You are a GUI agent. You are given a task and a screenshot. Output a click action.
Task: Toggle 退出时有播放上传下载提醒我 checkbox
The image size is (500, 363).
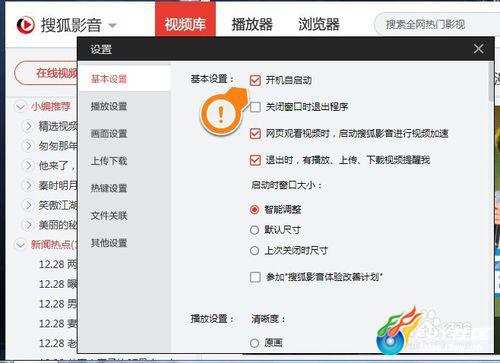(x=255, y=160)
